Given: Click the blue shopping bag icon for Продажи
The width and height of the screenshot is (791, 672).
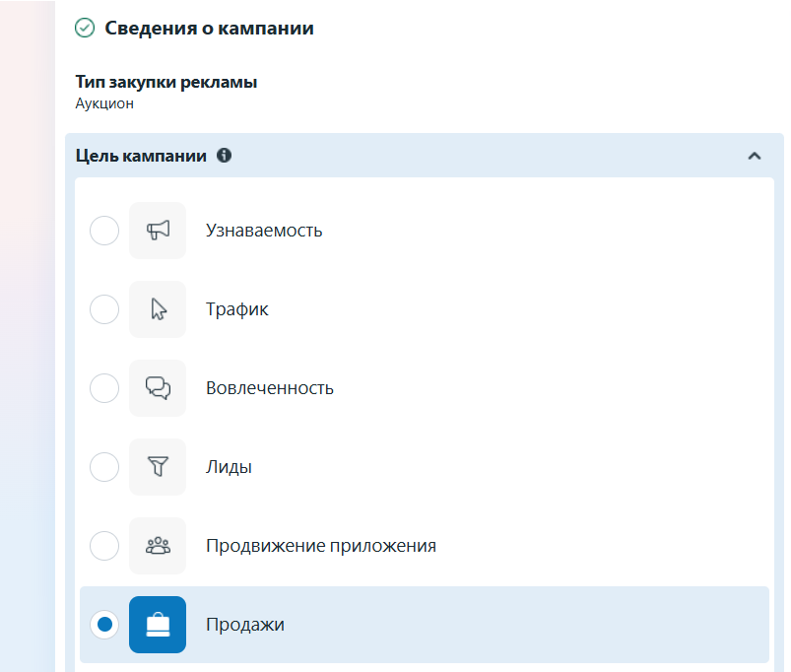Looking at the screenshot, I should 158,624.
